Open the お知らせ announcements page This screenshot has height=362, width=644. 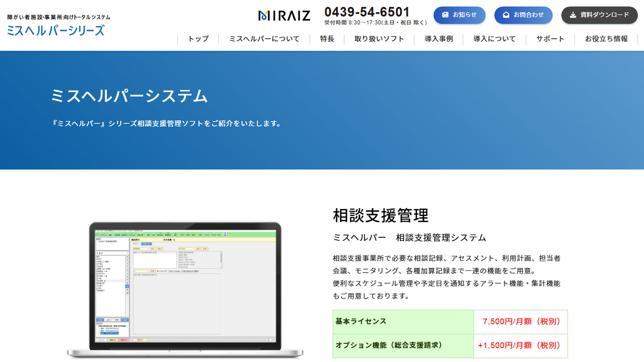tap(459, 15)
